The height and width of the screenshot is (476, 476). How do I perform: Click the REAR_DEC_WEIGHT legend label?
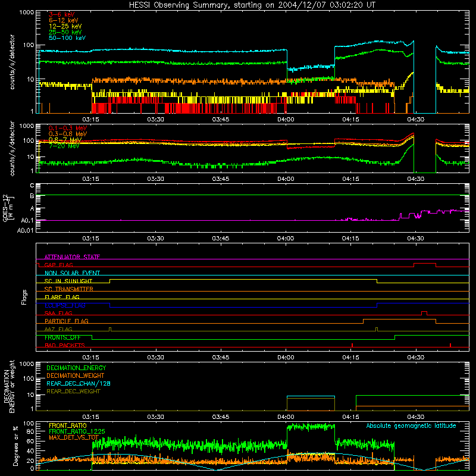[73, 392]
